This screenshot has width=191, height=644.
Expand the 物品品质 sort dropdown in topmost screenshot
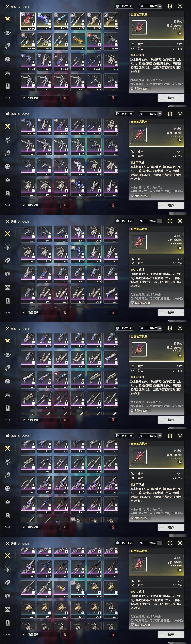(x=40, y=98)
